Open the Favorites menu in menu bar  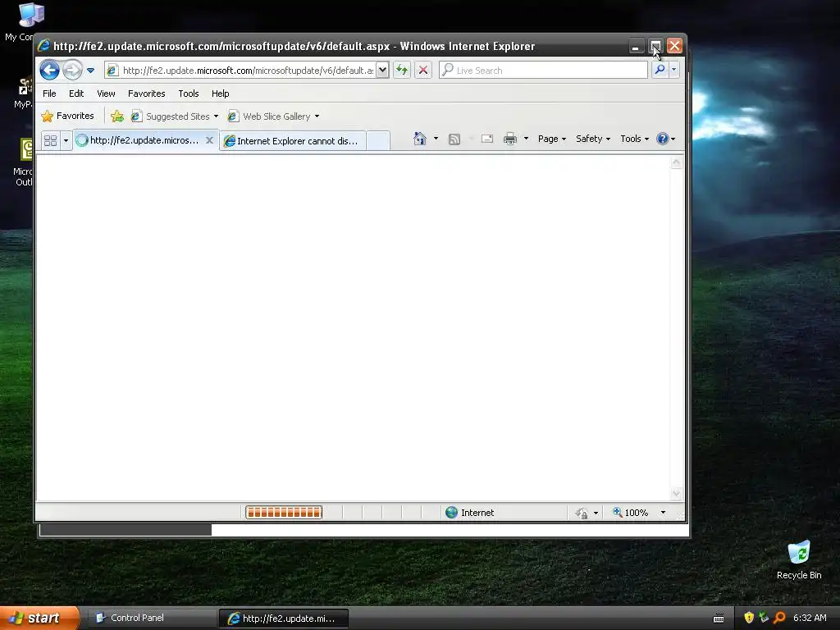(x=146, y=94)
